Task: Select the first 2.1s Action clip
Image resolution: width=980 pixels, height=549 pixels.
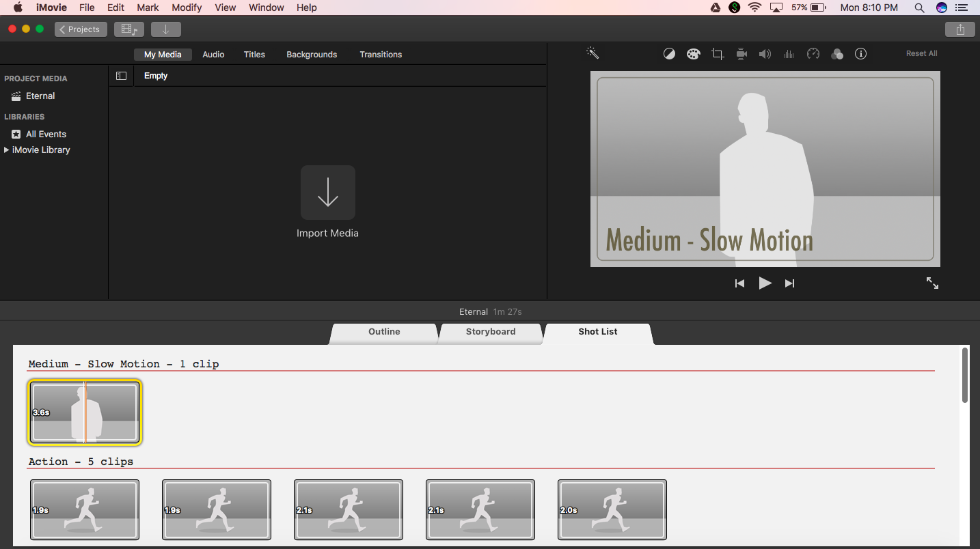Action: [x=349, y=509]
